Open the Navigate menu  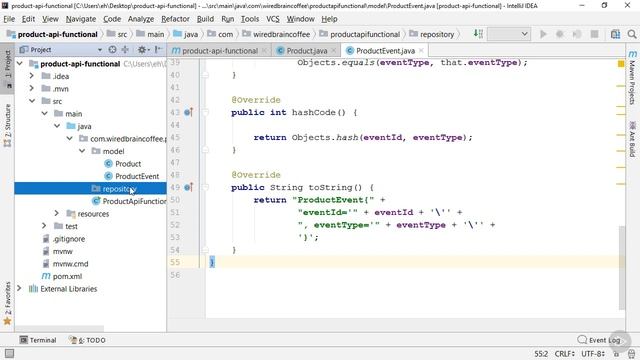click(81, 19)
